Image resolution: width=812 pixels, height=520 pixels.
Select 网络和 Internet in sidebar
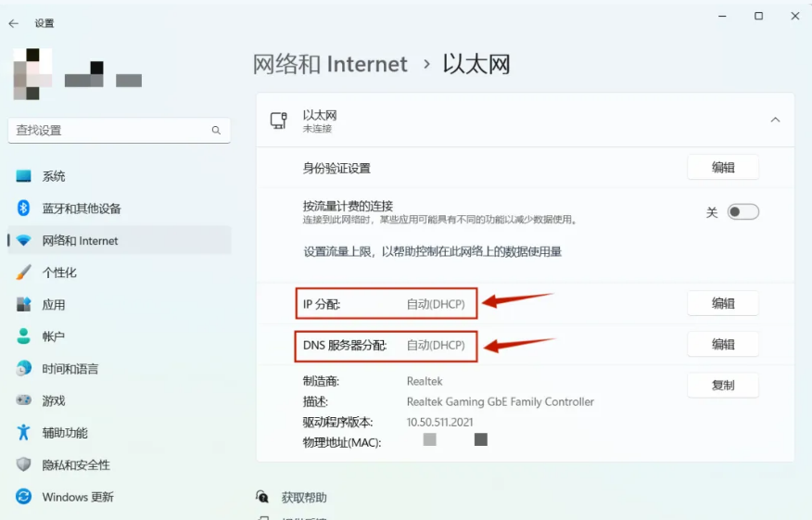click(80, 241)
